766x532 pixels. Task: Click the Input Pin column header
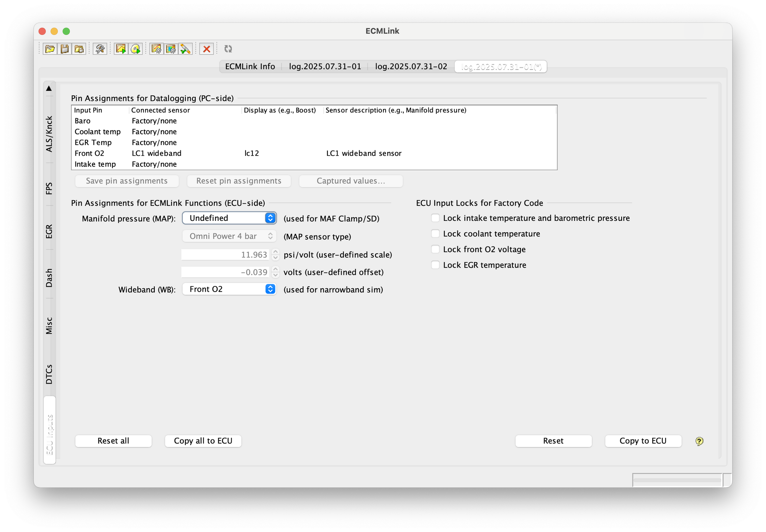tap(100, 110)
